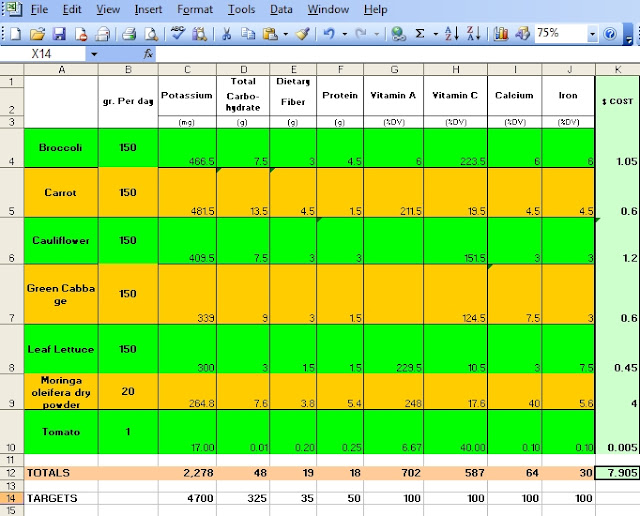Open the Tools menu

tap(241, 9)
